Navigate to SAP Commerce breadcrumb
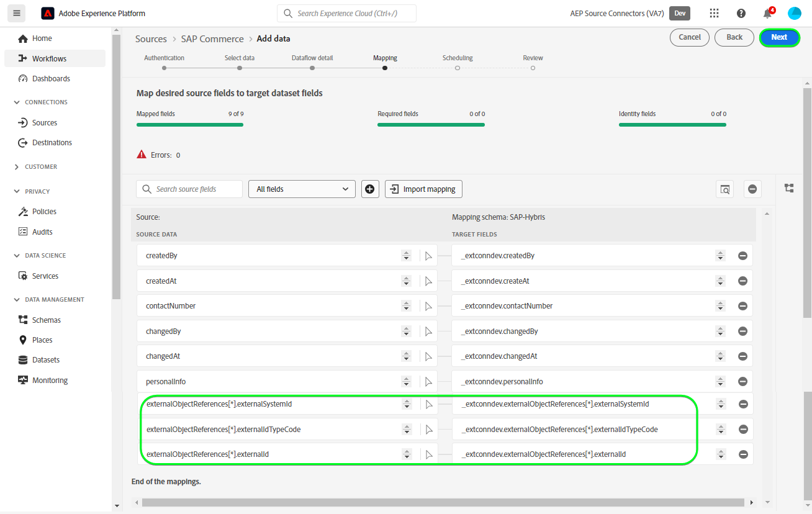The width and height of the screenshot is (812, 514). tap(212, 39)
